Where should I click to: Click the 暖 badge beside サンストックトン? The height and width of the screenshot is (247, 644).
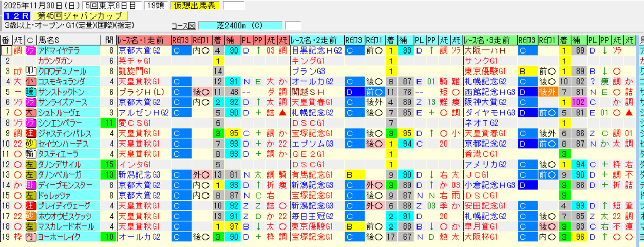click(x=30, y=92)
